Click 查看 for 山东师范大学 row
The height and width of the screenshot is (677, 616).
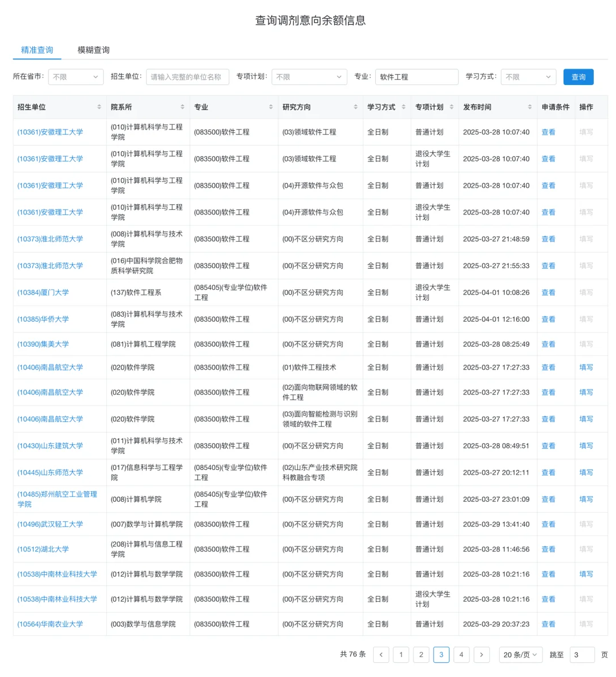[x=548, y=472]
